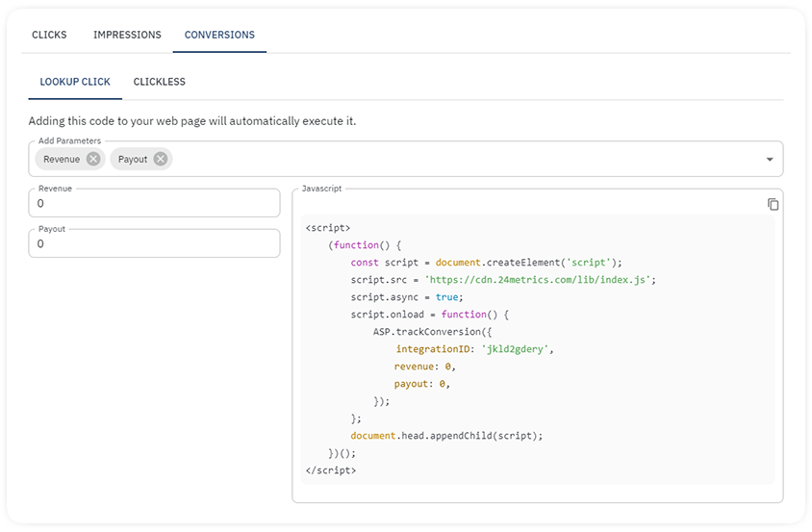Click the Revenue input field

click(x=154, y=203)
